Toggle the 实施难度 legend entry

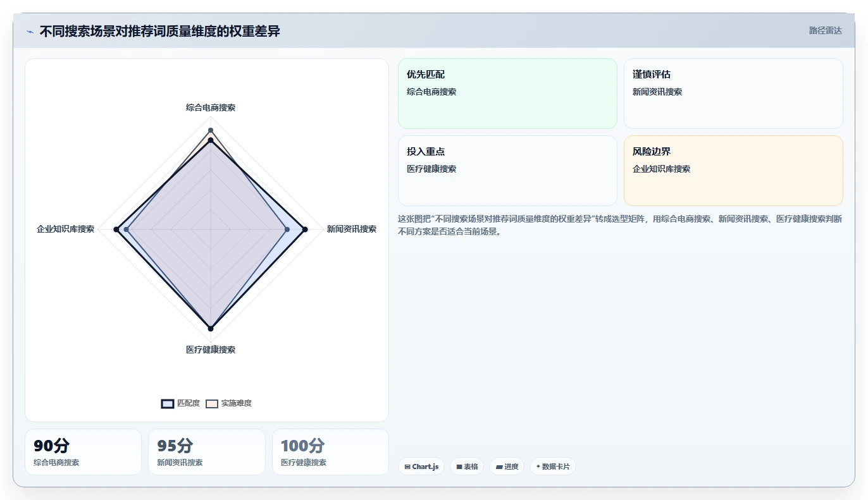tap(228, 403)
